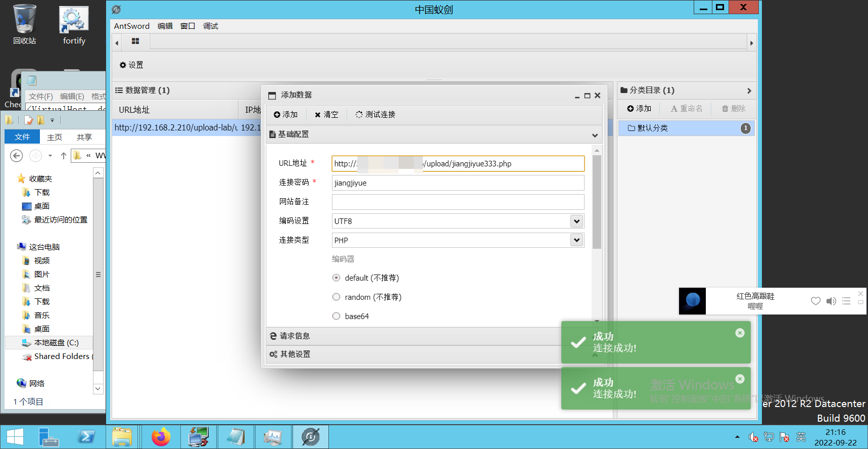This screenshot has height=449, width=868.
Task: Open the 编辑 menu in AntSword
Action: (x=165, y=26)
